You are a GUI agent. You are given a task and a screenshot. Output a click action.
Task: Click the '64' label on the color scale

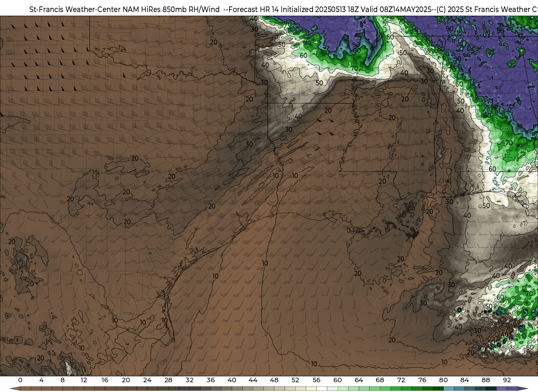pyautogui.click(x=359, y=380)
